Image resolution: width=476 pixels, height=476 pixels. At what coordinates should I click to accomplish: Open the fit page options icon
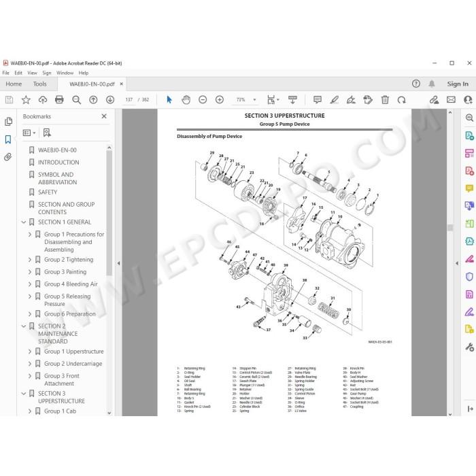(x=273, y=99)
